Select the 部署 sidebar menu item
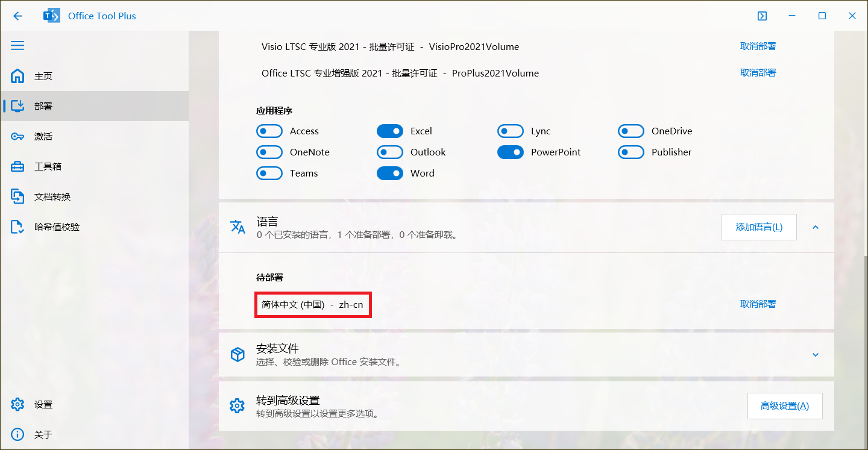Image resolution: width=868 pixels, height=450 pixels. click(x=43, y=107)
